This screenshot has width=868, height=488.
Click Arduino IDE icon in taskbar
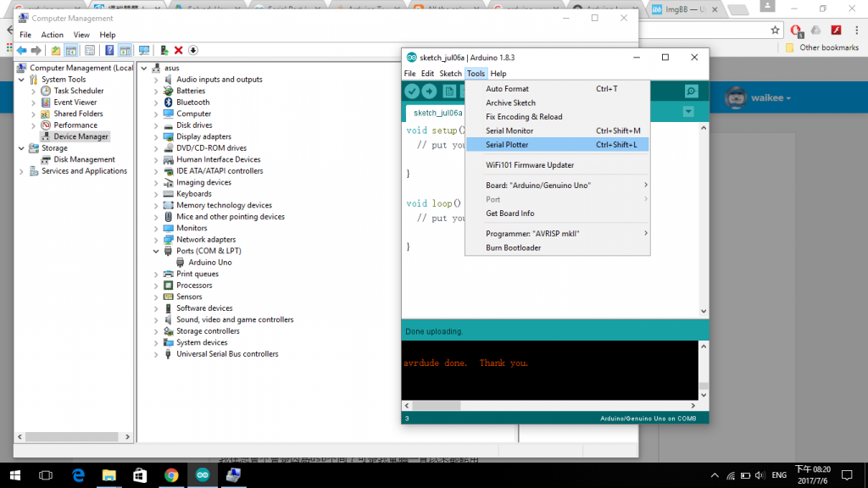pyautogui.click(x=203, y=475)
